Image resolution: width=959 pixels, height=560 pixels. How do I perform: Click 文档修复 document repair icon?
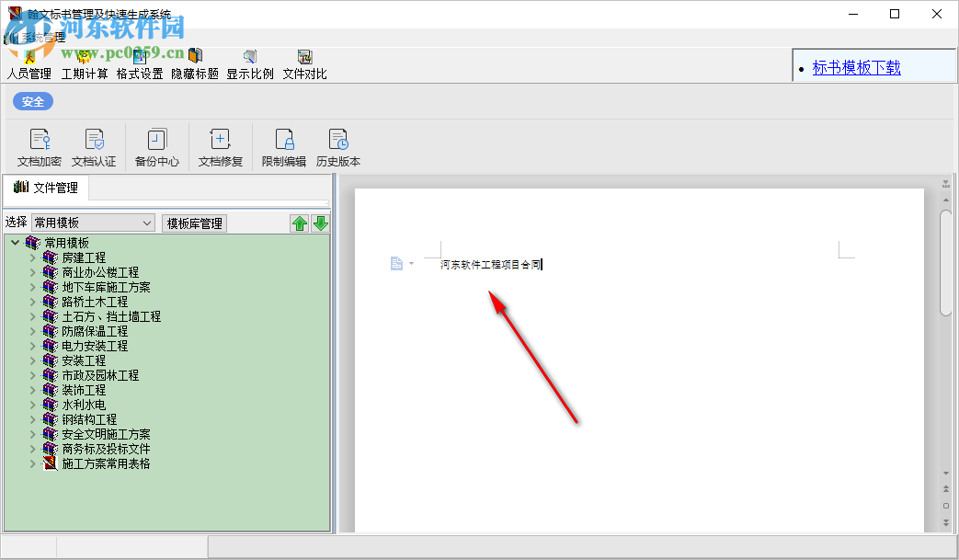click(220, 147)
